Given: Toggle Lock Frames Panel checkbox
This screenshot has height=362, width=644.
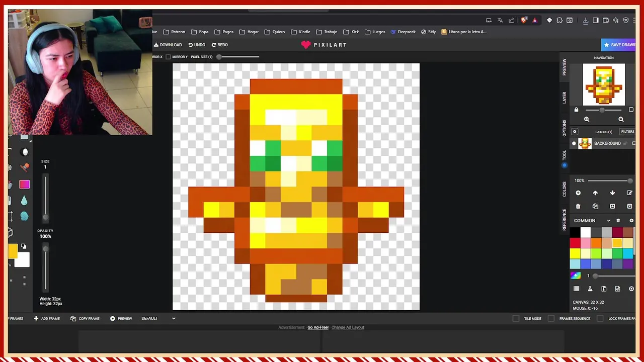Looking at the screenshot, I should pyautogui.click(x=600, y=318).
